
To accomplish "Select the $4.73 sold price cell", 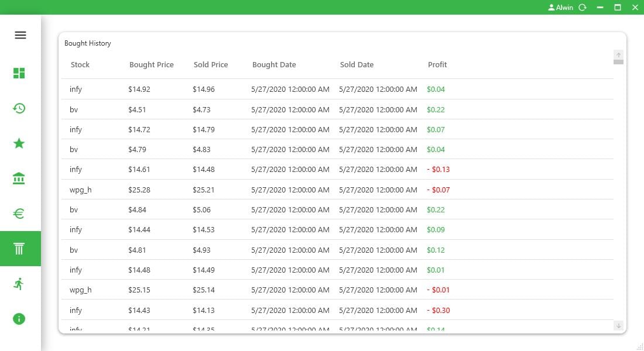I will point(201,110).
